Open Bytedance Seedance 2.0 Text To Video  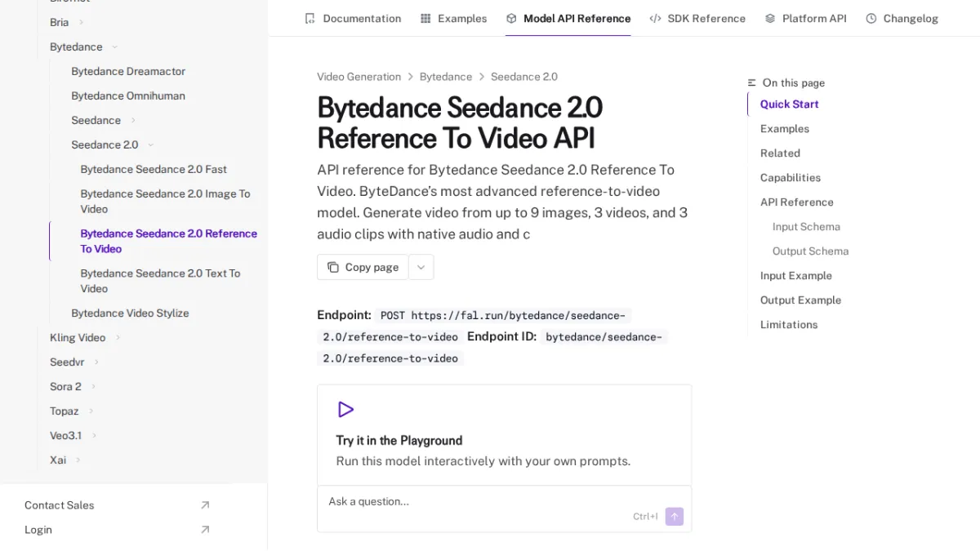point(160,281)
